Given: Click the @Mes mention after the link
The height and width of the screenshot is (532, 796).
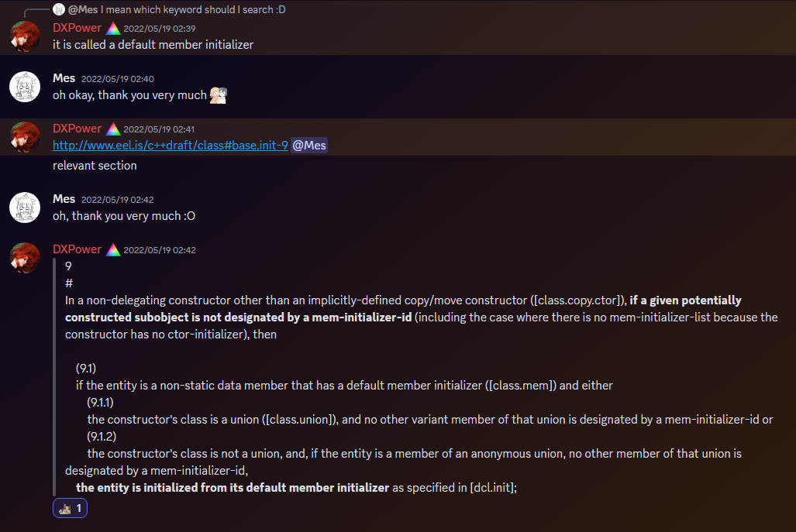Looking at the screenshot, I should tap(309, 146).
